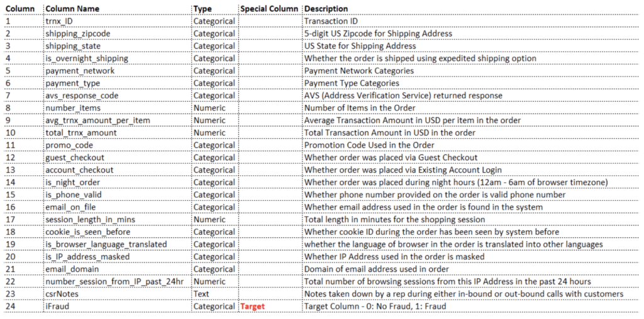Click the shipping_zipcode cell
This screenshot has width=644, height=319.
pos(118,33)
